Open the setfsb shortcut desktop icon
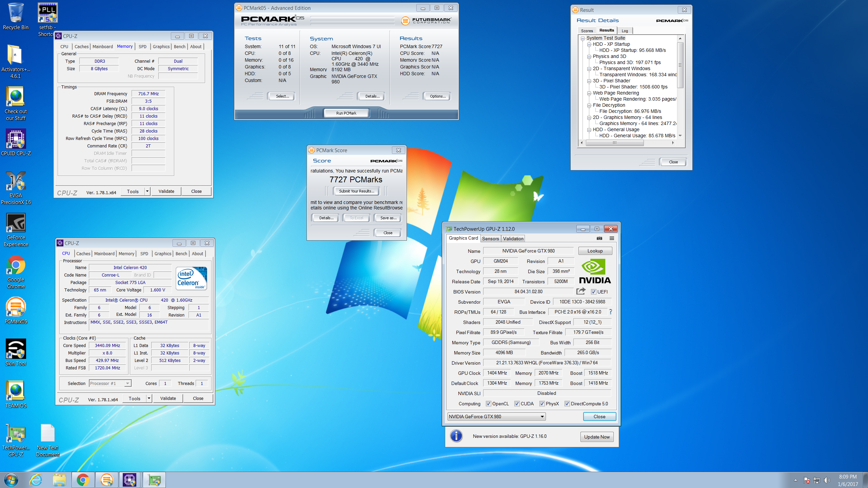Screen dimensions: 868x488 (47, 19)
